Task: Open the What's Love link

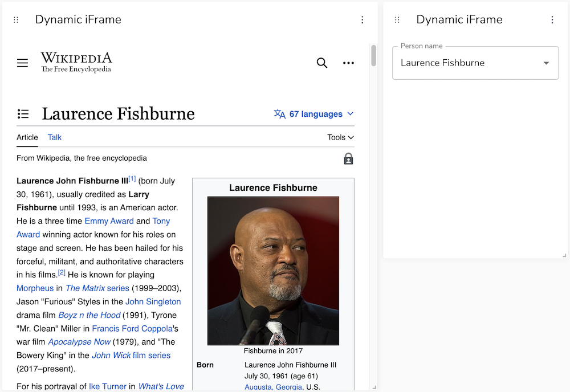Action: pyautogui.click(x=161, y=386)
